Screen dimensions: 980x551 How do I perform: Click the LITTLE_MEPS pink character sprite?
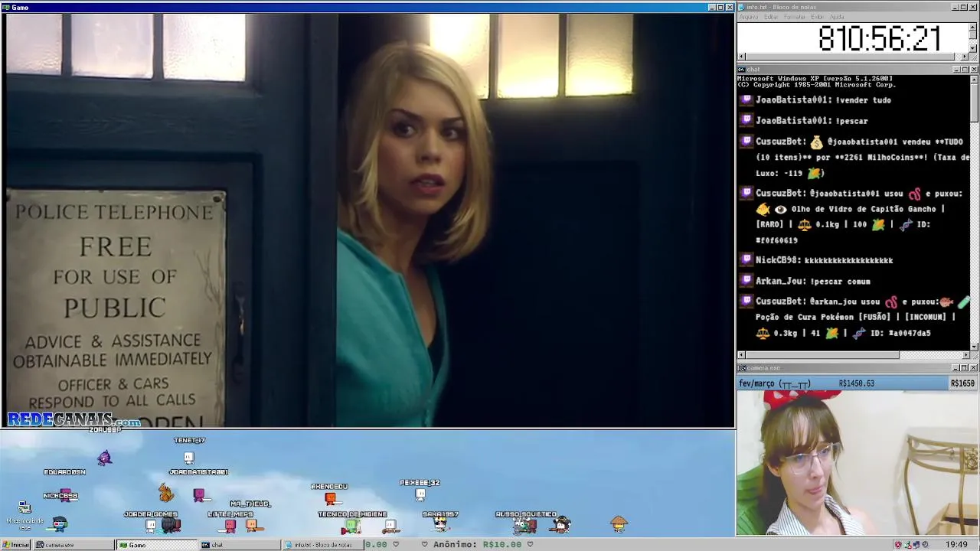(230, 526)
